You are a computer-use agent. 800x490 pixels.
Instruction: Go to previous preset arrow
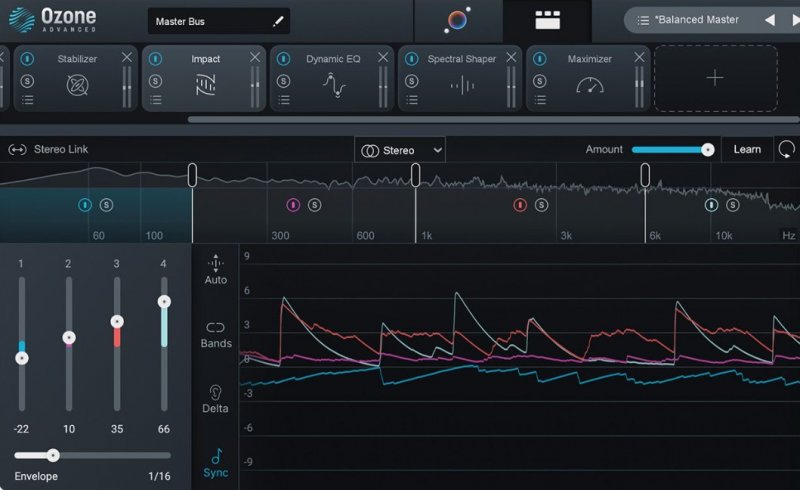pyautogui.click(x=770, y=20)
